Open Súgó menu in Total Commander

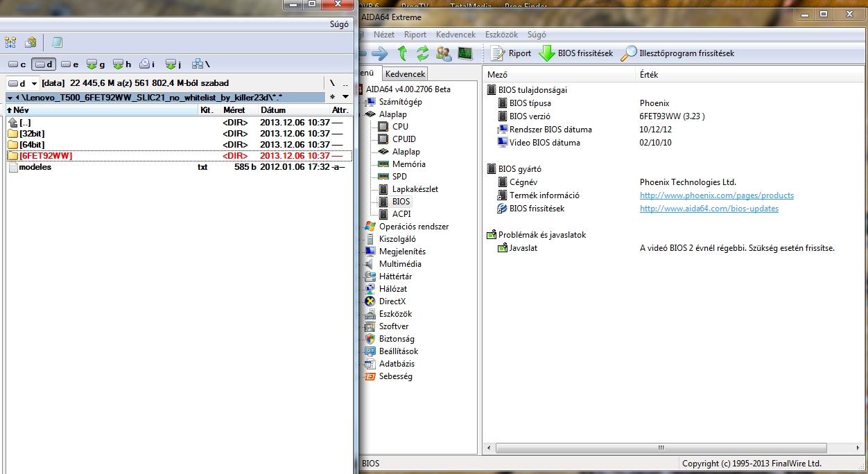click(339, 24)
